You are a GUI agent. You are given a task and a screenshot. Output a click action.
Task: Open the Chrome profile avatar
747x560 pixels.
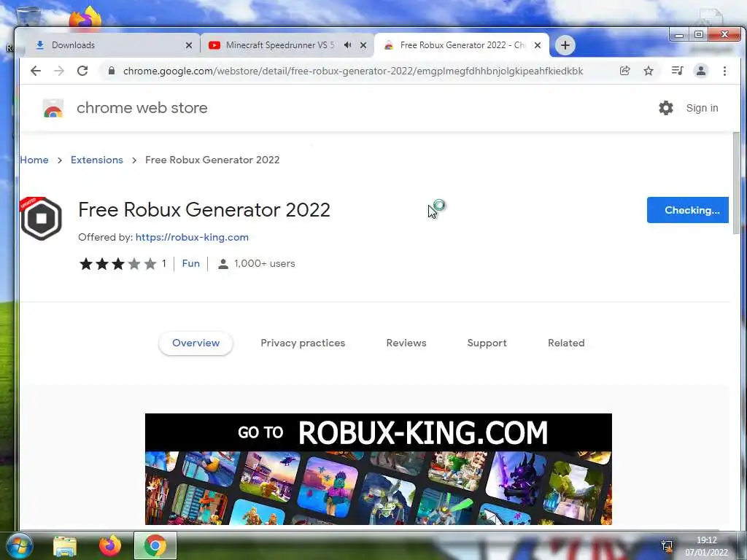coord(701,71)
